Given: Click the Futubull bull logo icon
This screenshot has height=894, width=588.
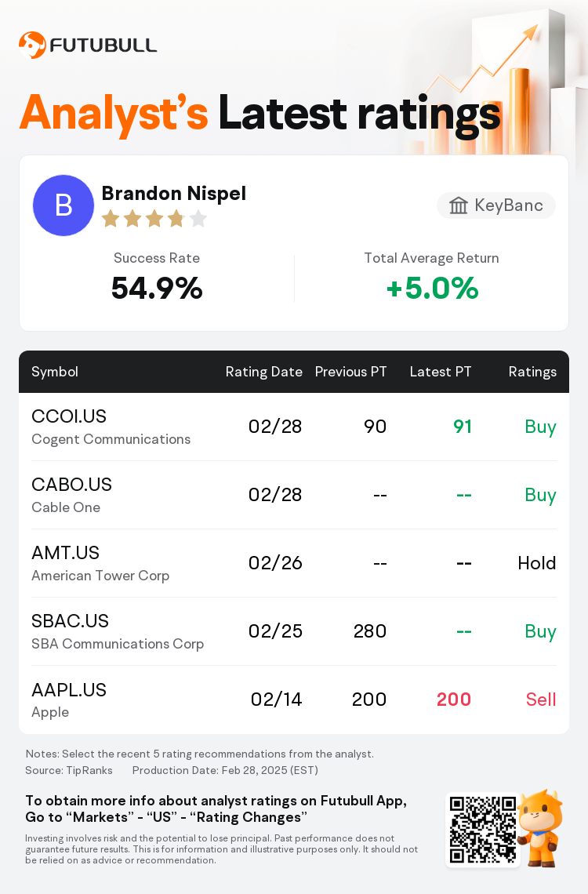Looking at the screenshot, I should (x=32, y=45).
